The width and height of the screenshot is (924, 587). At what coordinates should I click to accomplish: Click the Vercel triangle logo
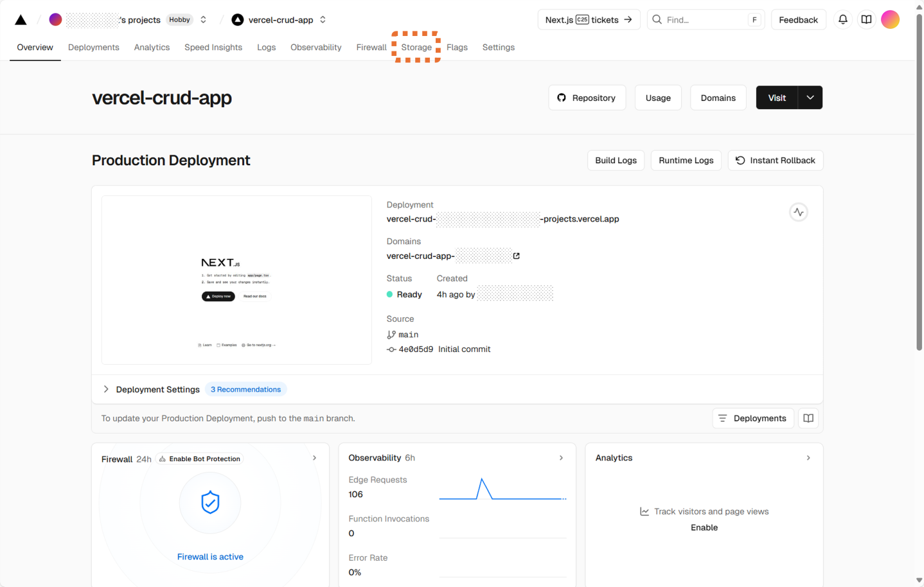coord(21,20)
